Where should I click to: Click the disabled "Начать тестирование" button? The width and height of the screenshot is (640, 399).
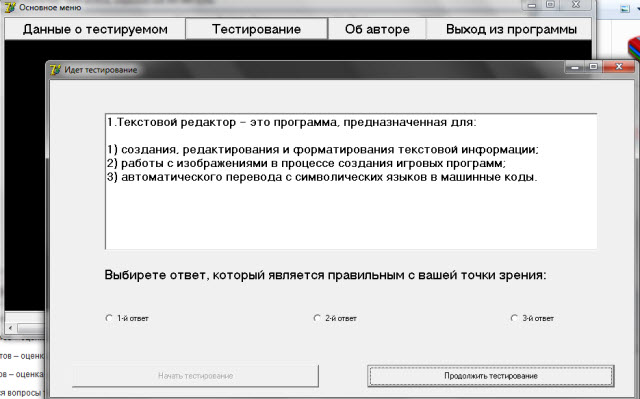196,376
